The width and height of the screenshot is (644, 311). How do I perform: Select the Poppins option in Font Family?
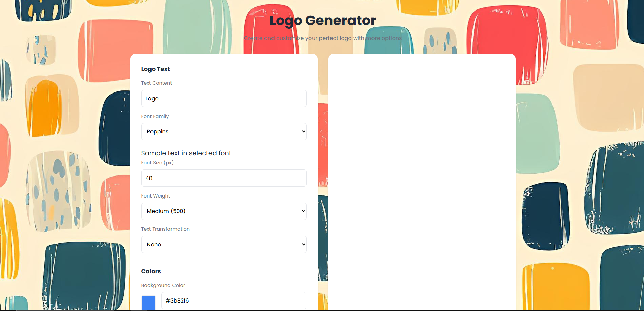224,131
